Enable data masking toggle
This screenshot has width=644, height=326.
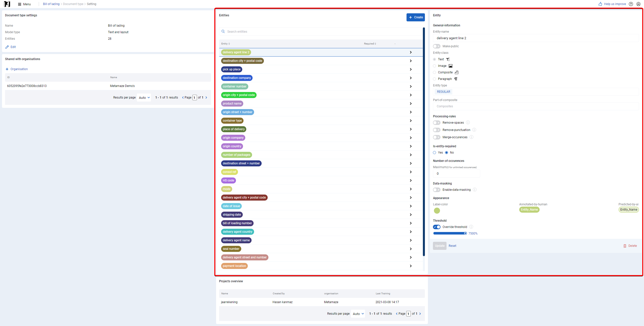(437, 190)
